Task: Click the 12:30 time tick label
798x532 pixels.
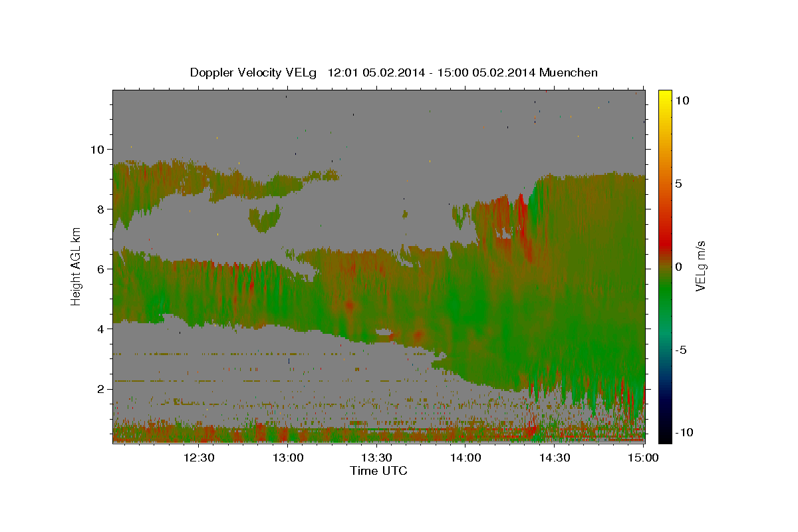Action: tap(199, 458)
